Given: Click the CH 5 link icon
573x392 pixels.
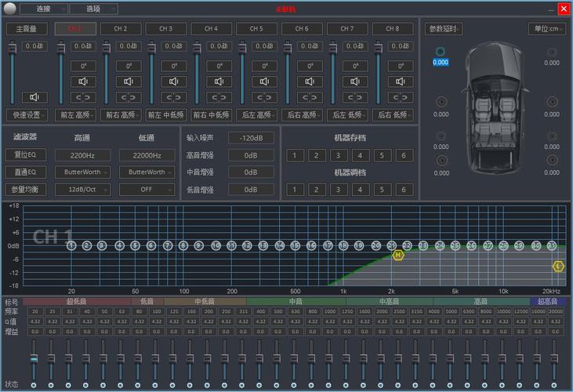Looking at the screenshot, I should point(264,97).
